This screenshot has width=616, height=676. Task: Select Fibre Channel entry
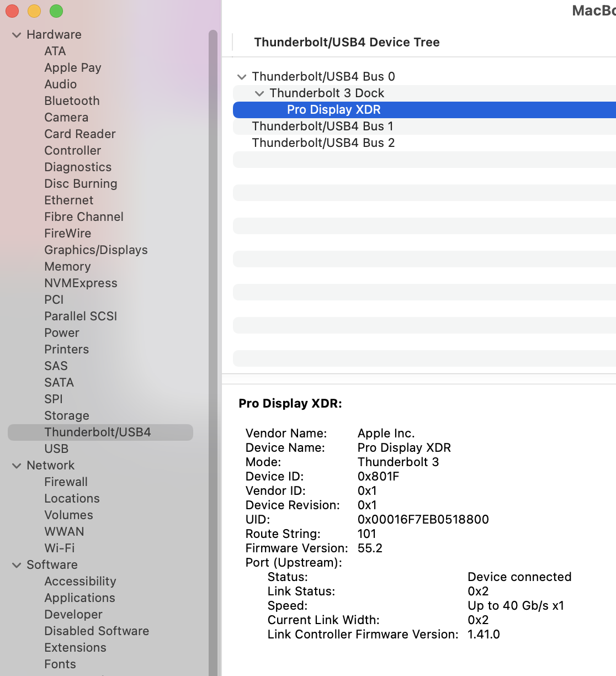84,217
